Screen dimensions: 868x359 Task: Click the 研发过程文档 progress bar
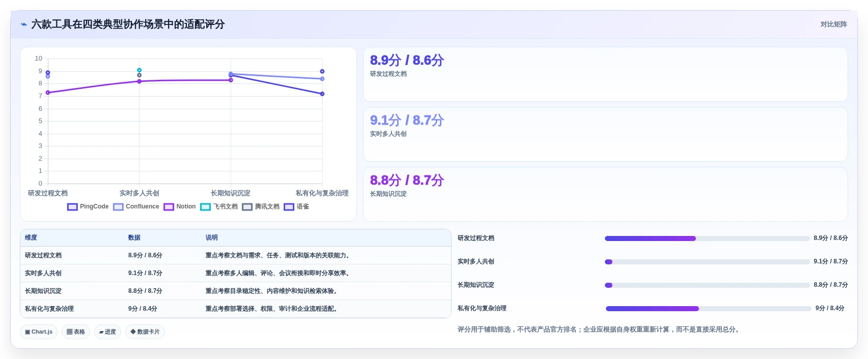click(707, 238)
